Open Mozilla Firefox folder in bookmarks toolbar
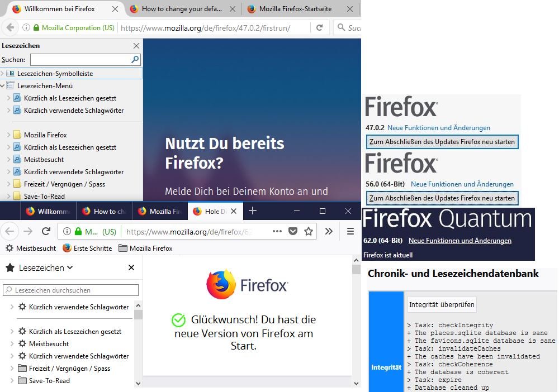 [145, 248]
